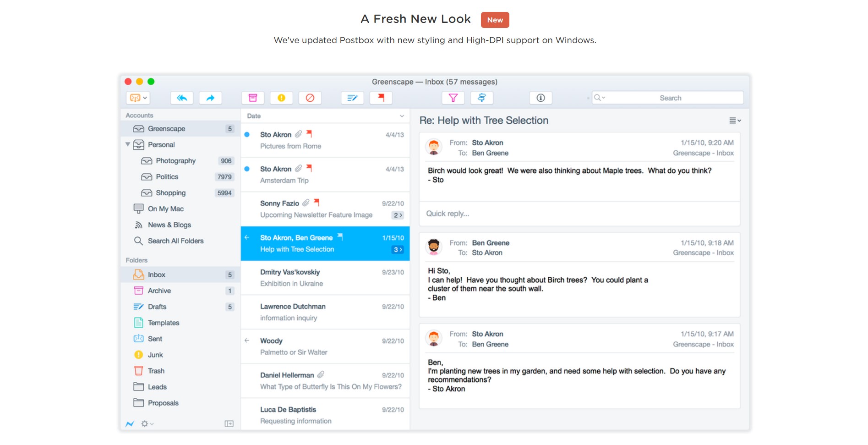Open the Sent folder
The width and height of the screenshot is (868, 445).
[180, 339]
